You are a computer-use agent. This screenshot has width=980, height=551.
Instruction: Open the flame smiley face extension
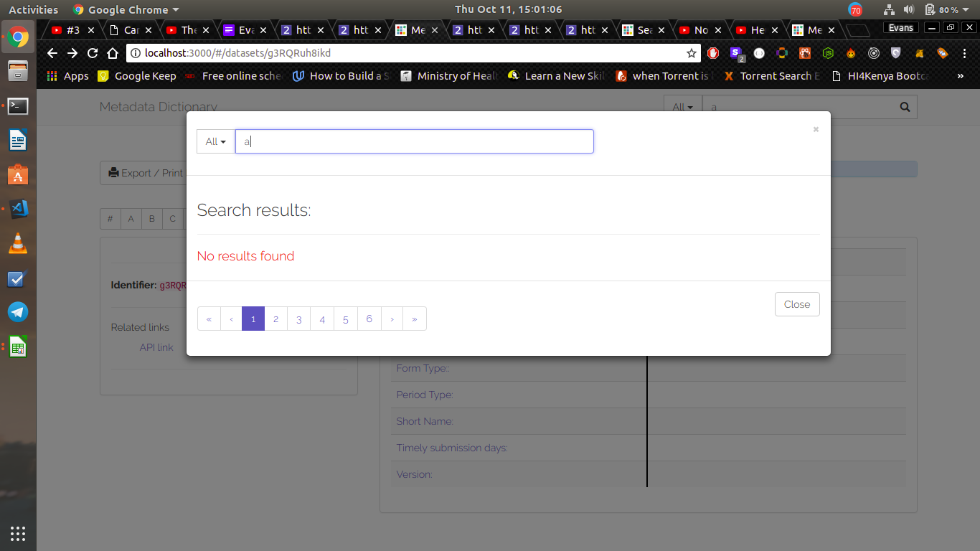click(x=851, y=53)
